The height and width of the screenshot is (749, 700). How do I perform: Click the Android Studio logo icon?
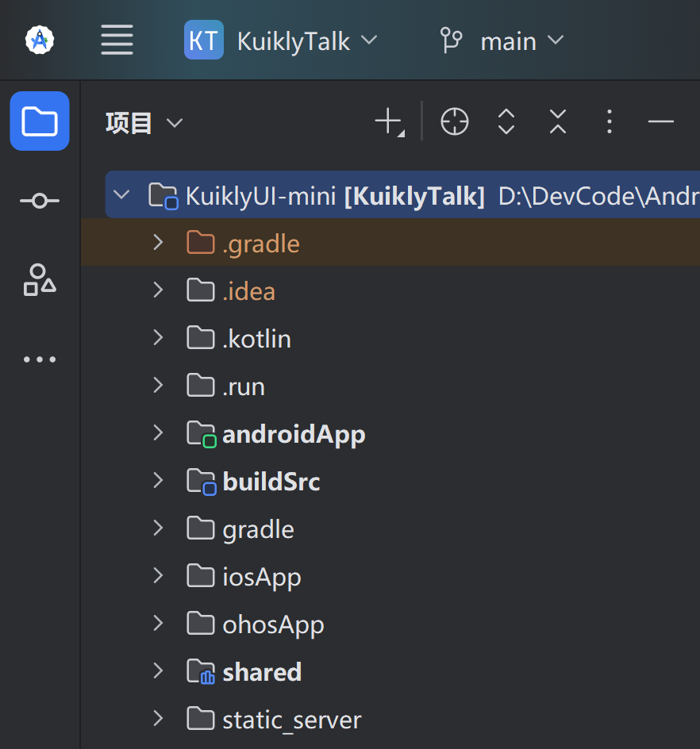point(40,40)
